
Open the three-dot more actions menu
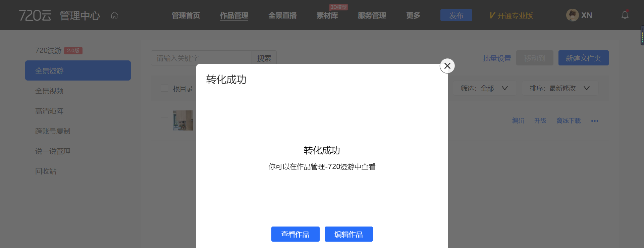[594, 121]
